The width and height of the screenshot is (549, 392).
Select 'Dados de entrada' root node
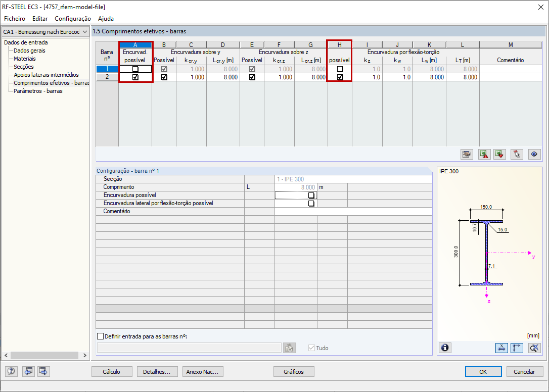point(26,42)
